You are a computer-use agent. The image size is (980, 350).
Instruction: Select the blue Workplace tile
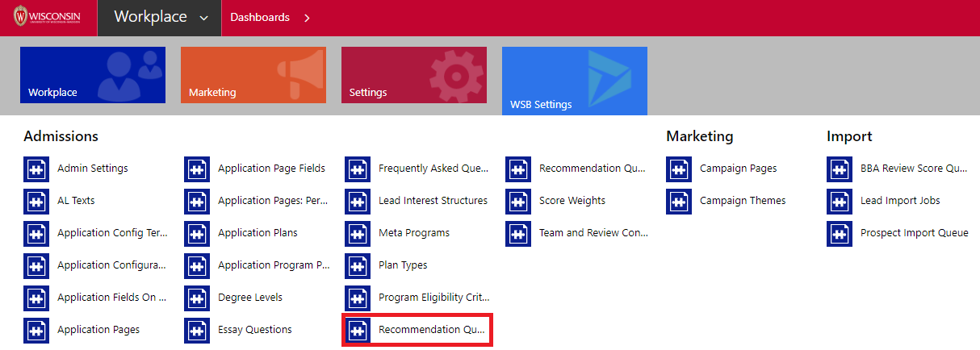click(x=92, y=75)
